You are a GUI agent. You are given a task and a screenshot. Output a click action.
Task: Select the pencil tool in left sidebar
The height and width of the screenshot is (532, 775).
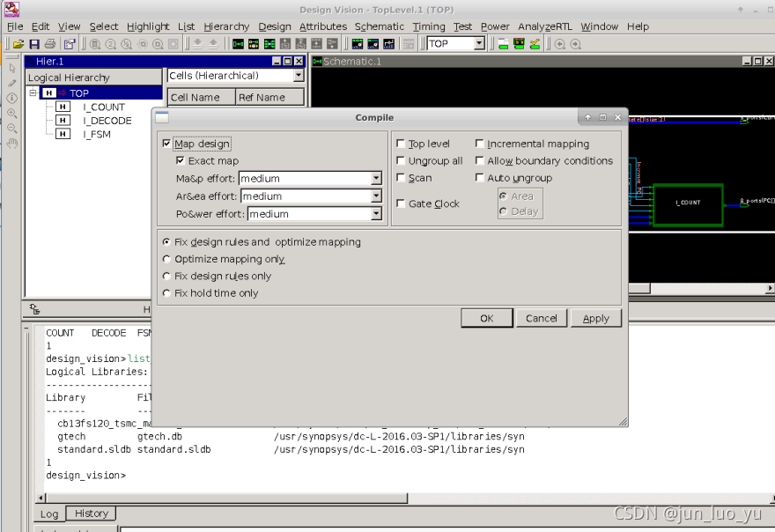pyautogui.click(x=11, y=83)
